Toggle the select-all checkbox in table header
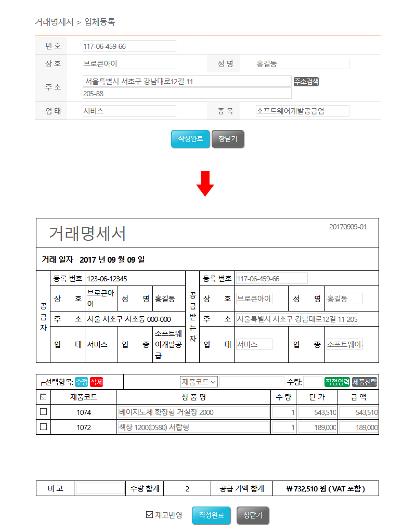This screenshot has width=416, height=532. coord(43,397)
